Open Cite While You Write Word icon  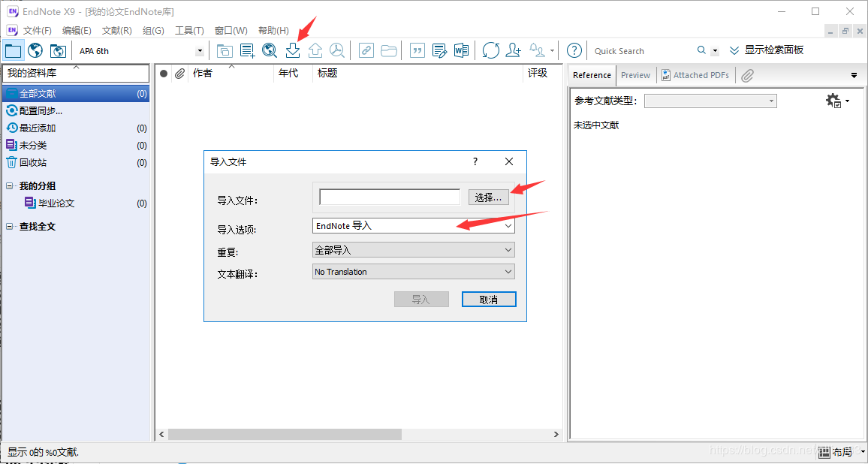(461, 50)
